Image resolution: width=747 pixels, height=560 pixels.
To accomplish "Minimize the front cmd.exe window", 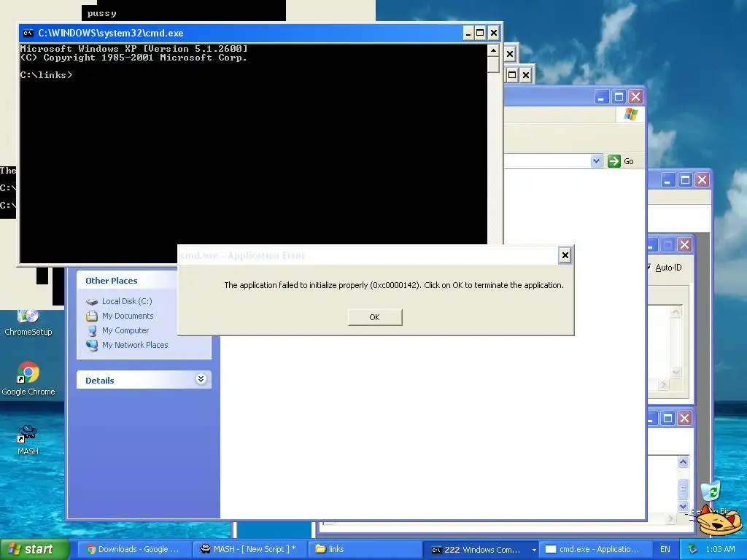I will (468, 33).
